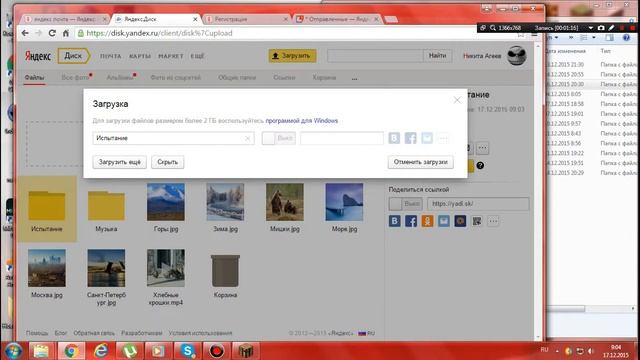Select the Мишки.jpg thumbnail
The width and height of the screenshot is (640, 360).
point(285,202)
